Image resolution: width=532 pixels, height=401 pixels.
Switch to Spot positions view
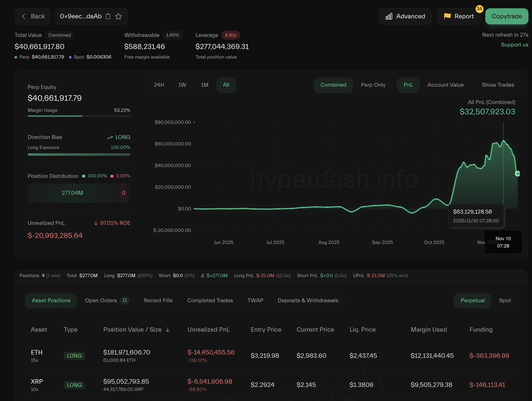505,301
